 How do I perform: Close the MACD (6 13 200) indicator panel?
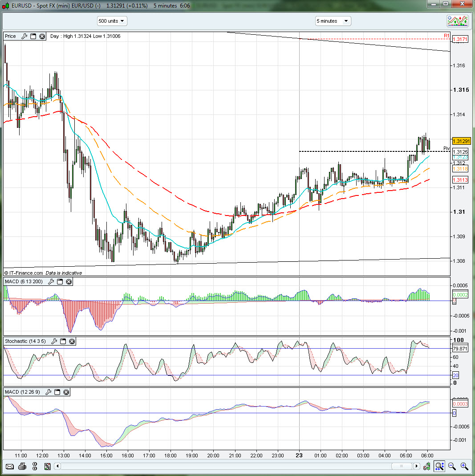tap(69, 282)
